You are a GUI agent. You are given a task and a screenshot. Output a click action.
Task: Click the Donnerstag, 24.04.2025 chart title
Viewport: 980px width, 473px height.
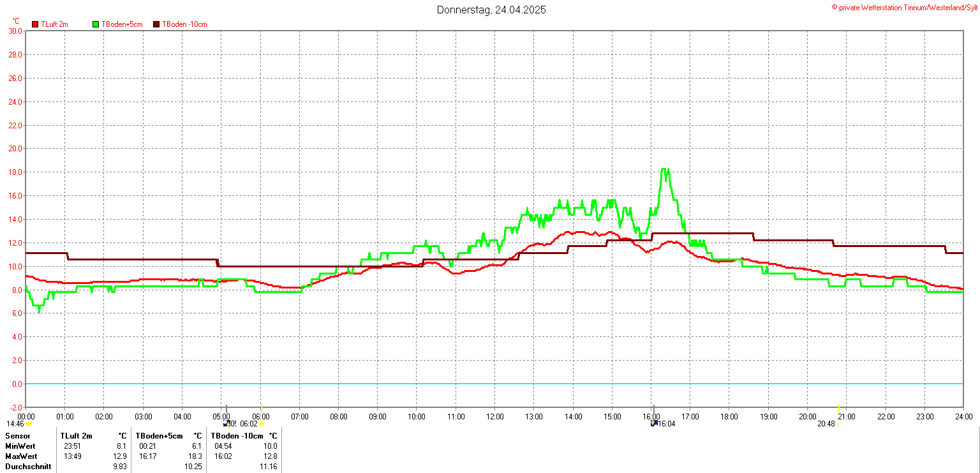491,10
